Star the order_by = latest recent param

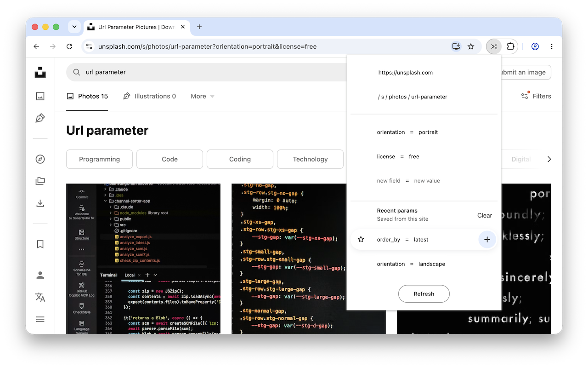click(361, 239)
